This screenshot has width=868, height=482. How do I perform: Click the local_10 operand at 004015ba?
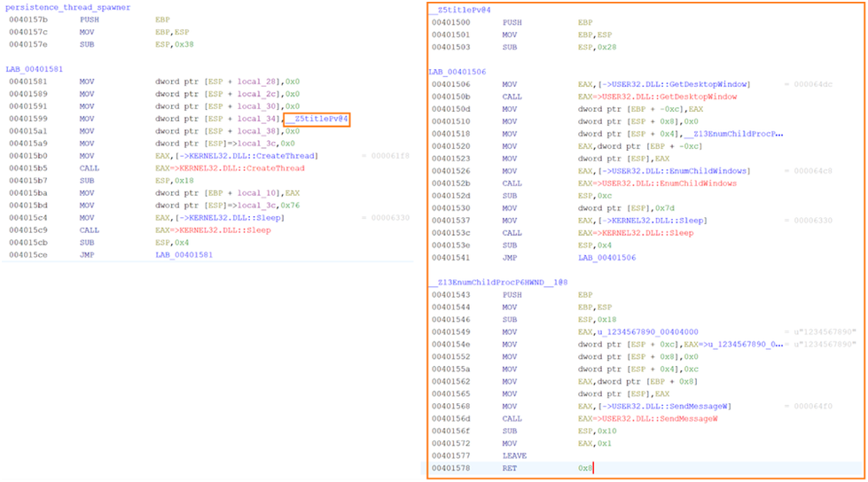click(256, 193)
